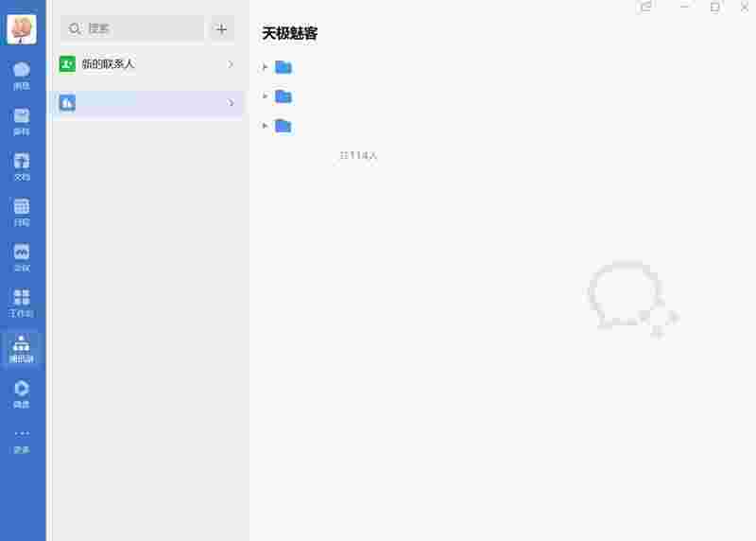Click the search (搜索) input field
The image size is (756, 541).
point(132,29)
